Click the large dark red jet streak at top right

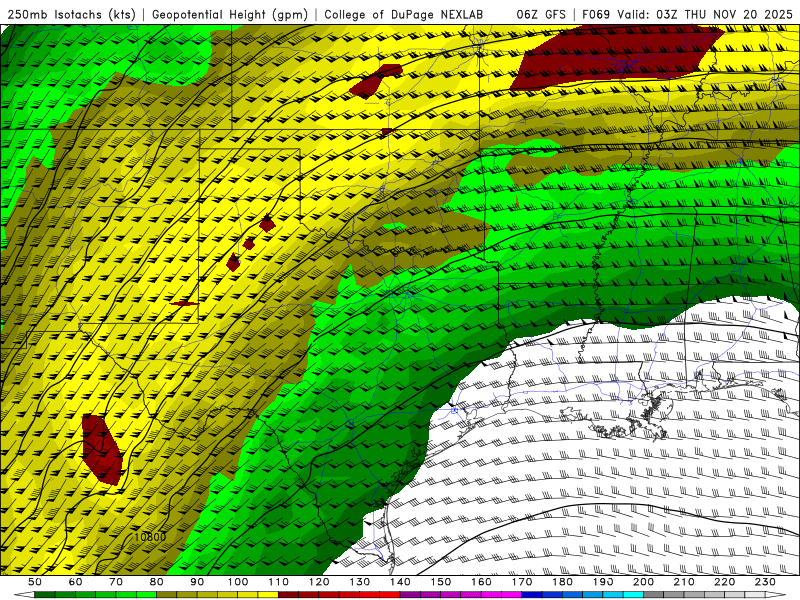tap(615, 59)
